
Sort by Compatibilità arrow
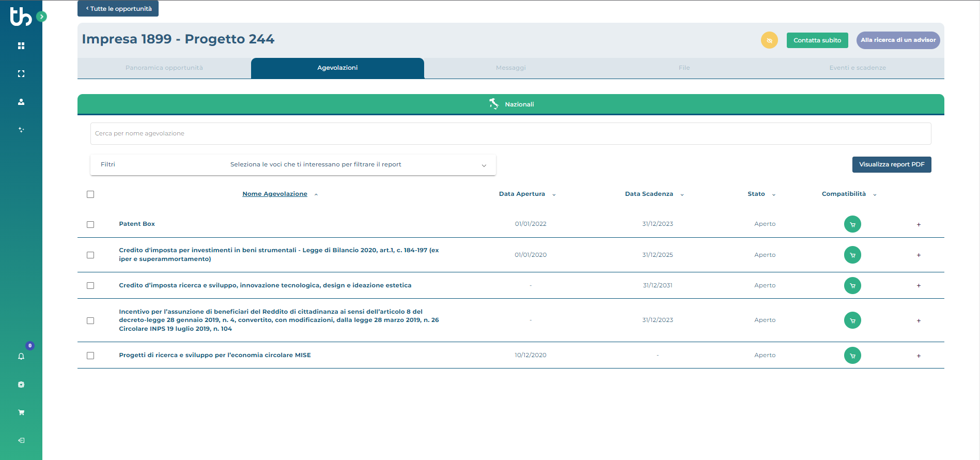(875, 195)
